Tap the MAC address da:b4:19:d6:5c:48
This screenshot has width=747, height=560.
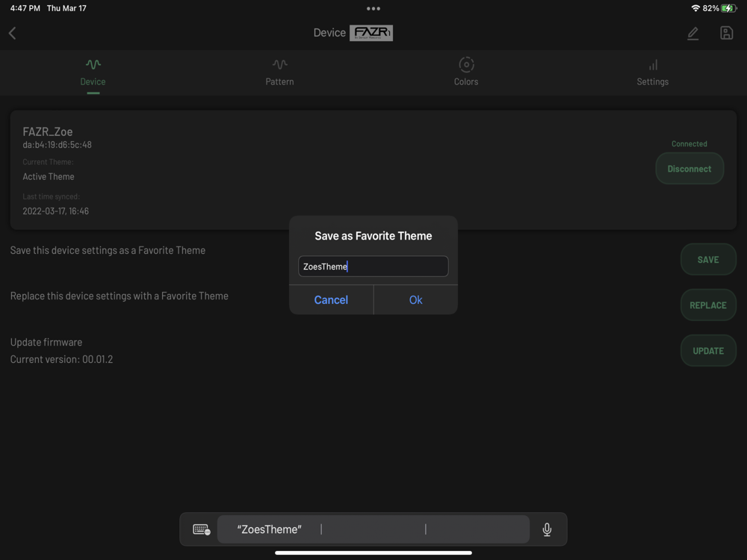pyautogui.click(x=58, y=145)
